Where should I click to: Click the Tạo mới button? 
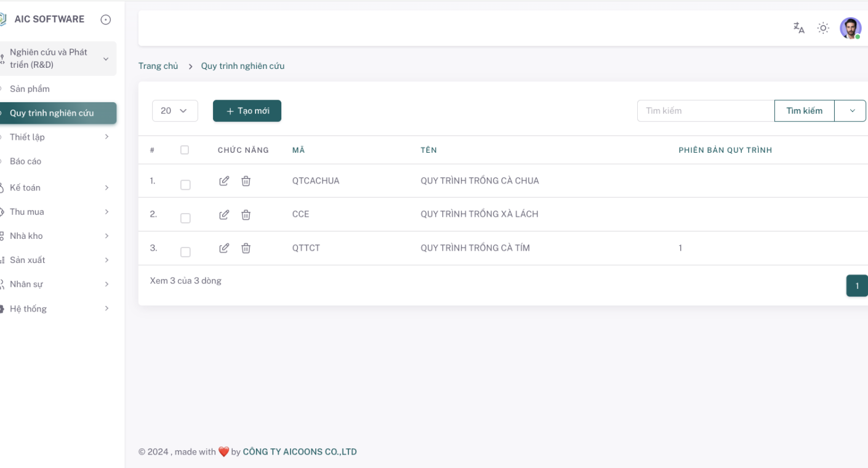coord(247,111)
